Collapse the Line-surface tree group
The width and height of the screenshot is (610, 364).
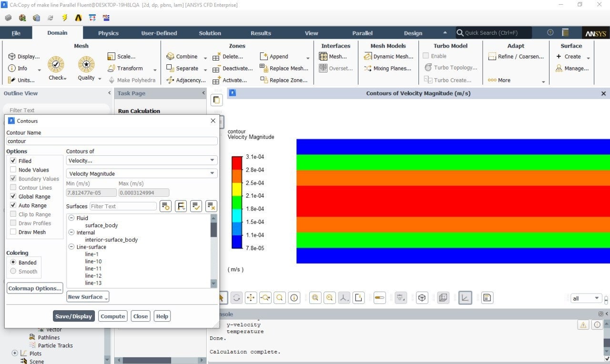(x=71, y=247)
